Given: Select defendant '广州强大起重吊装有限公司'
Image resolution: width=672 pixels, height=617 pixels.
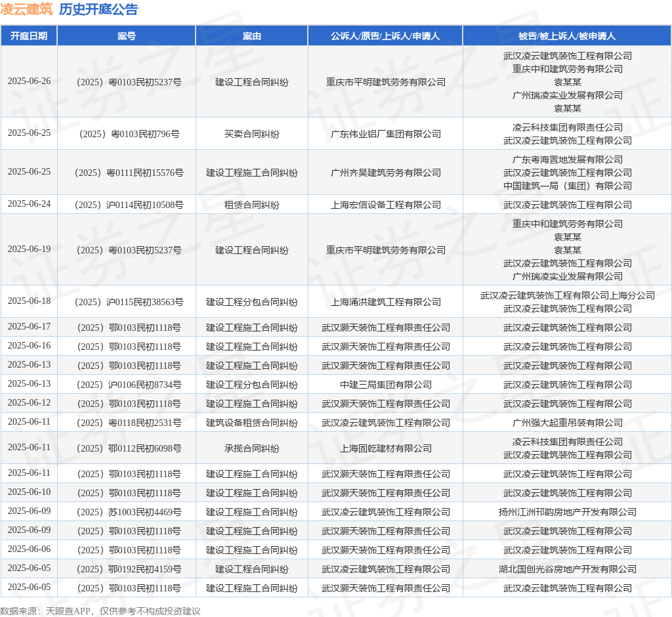Looking at the screenshot, I should tap(568, 423).
